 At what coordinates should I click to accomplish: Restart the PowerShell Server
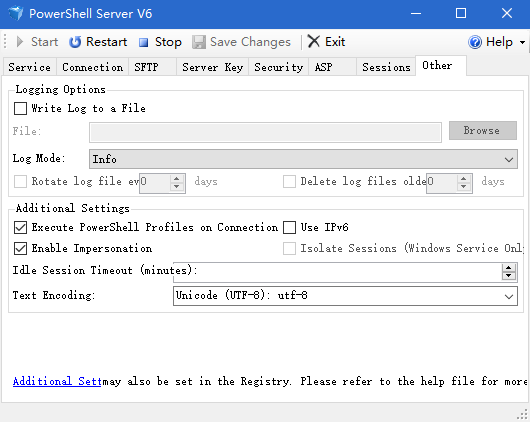(98, 42)
